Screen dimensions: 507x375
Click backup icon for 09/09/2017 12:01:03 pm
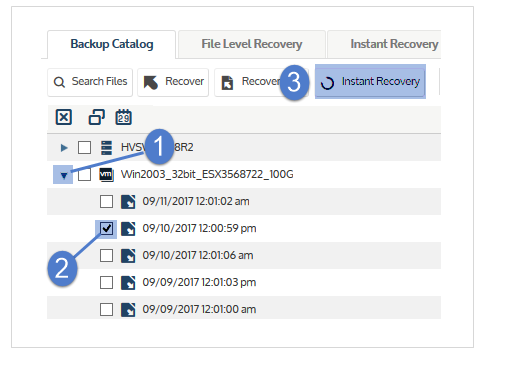pyautogui.click(x=128, y=283)
